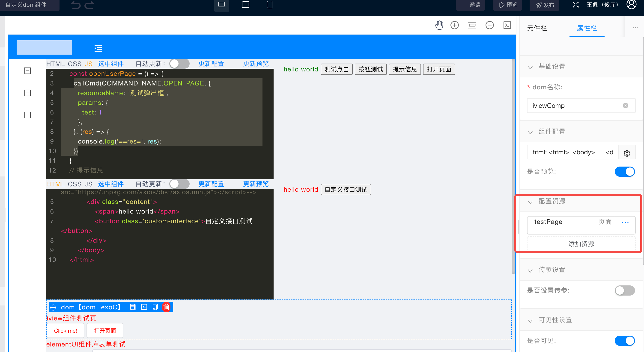Viewport: 644px width, 352px height.
Task: Click the undo arrow icon
Action: (x=76, y=5)
